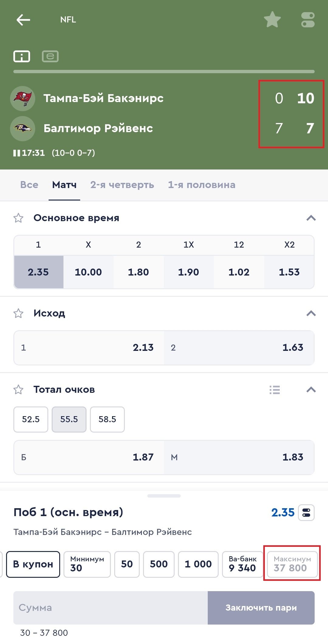Switch to the 2-я четверть tab
328x644 pixels.
click(x=122, y=185)
